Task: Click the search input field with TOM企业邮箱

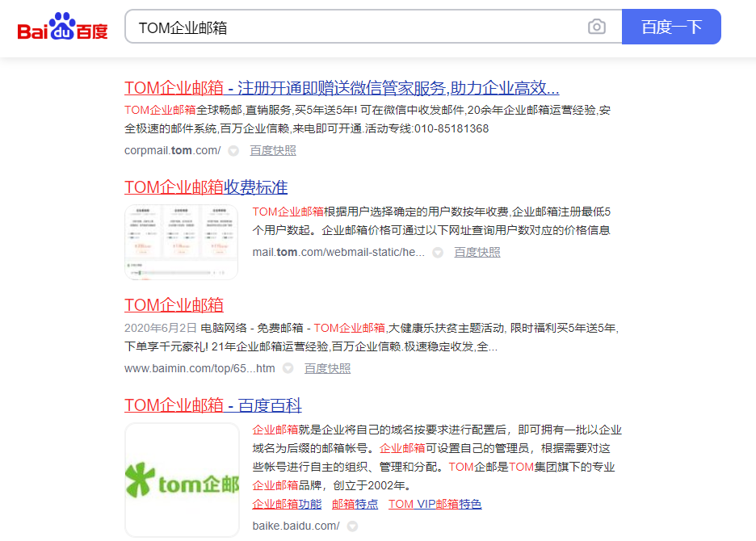Action: click(x=355, y=27)
